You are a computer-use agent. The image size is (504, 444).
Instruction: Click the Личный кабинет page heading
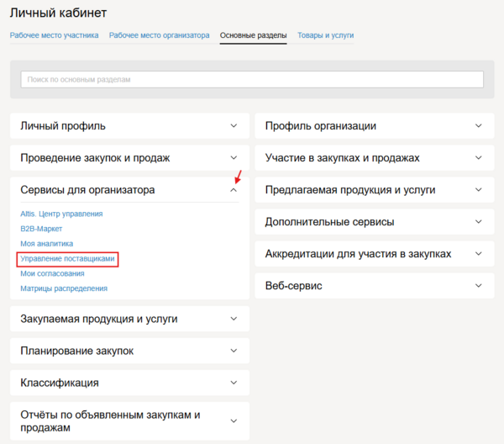[58, 13]
